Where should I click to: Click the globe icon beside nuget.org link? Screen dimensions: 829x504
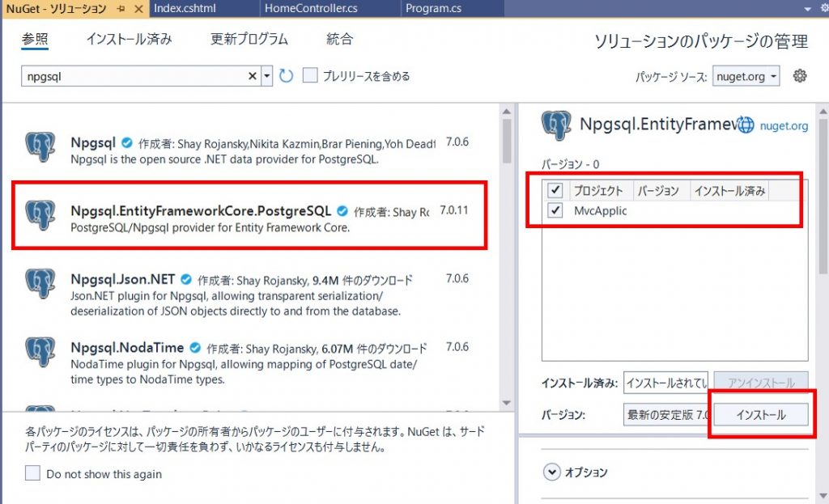(x=746, y=125)
